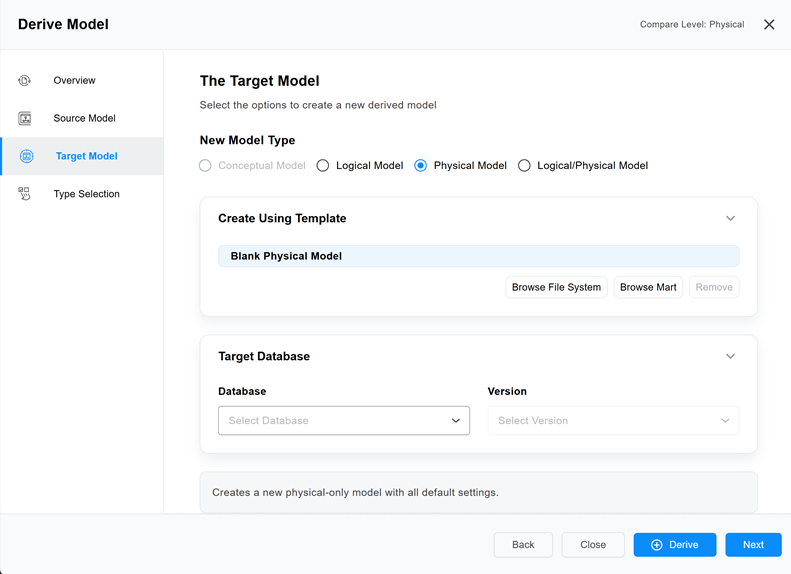Click the Overview sidebar icon
Viewport: 791px width, 574px height.
pyautogui.click(x=24, y=81)
